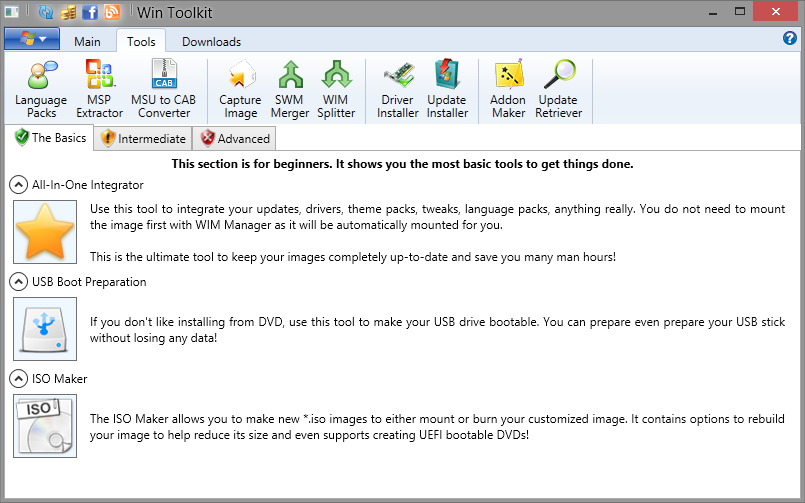The width and height of the screenshot is (805, 503).
Task: Open the SWM Merger tool
Action: click(x=290, y=90)
